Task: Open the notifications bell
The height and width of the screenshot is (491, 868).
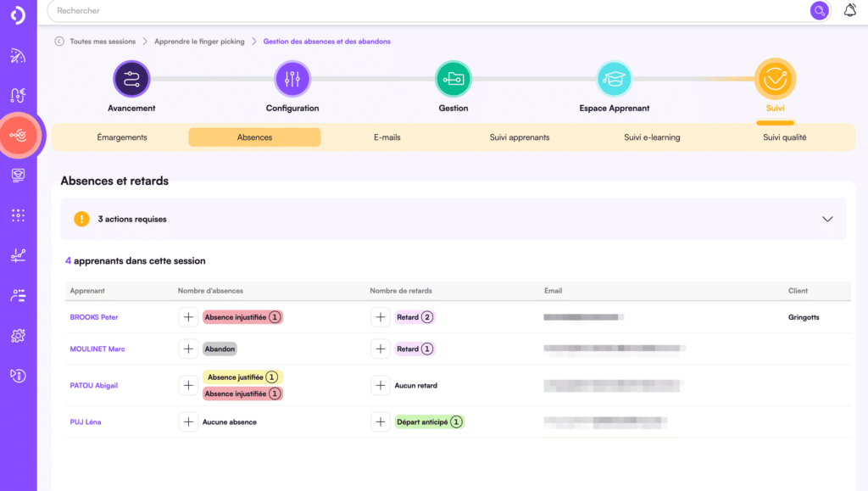Action: 850,11
